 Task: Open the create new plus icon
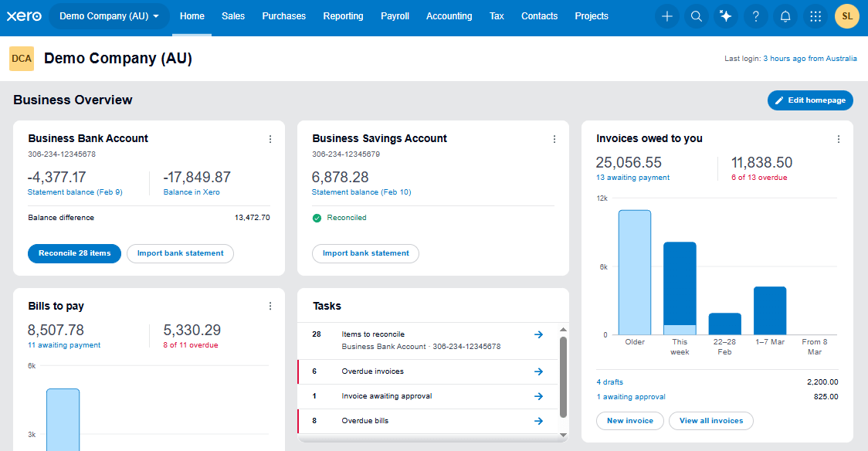point(667,16)
